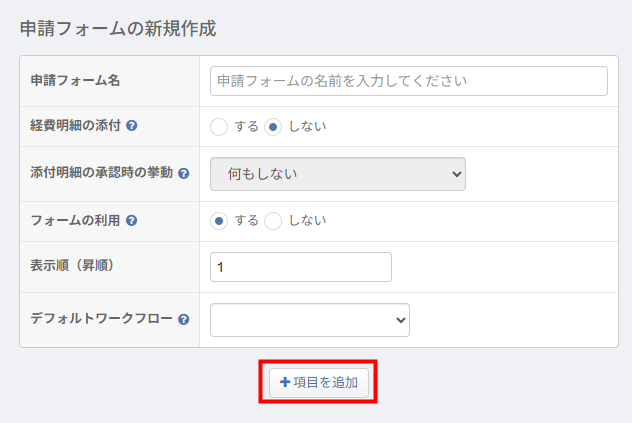Focus the 申請フォーム名 text field

pos(409,80)
